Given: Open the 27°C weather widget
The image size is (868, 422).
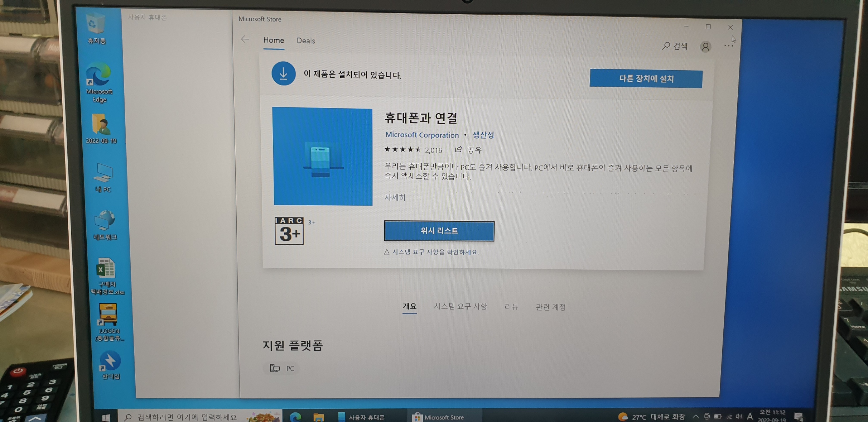Looking at the screenshot, I should [x=651, y=417].
